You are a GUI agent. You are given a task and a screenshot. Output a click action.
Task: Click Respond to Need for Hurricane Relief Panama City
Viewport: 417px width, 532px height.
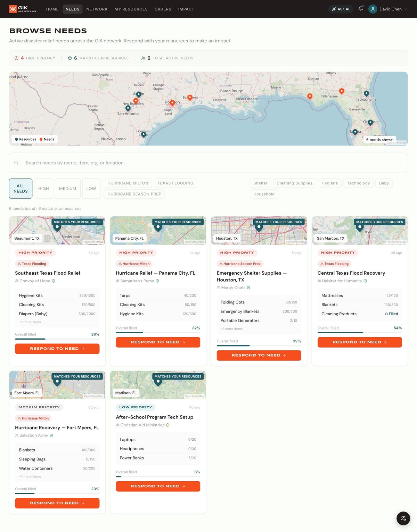158,342
